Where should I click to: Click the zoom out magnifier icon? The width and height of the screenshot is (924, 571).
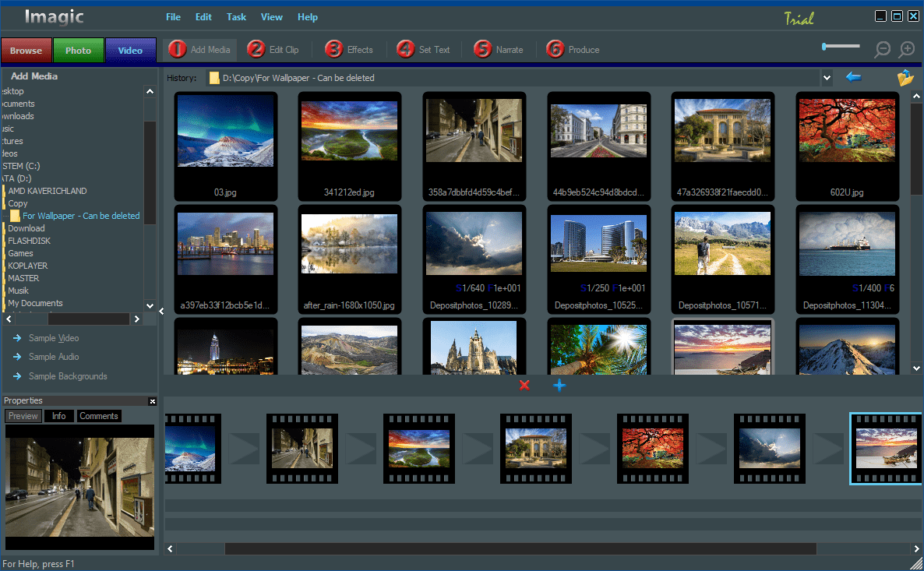(882, 50)
